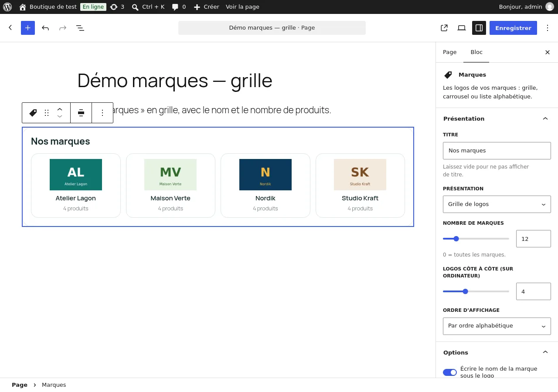558x392 pixels.
Task: Adjust the Nombre de marques slider
Action: click(476, 239)
